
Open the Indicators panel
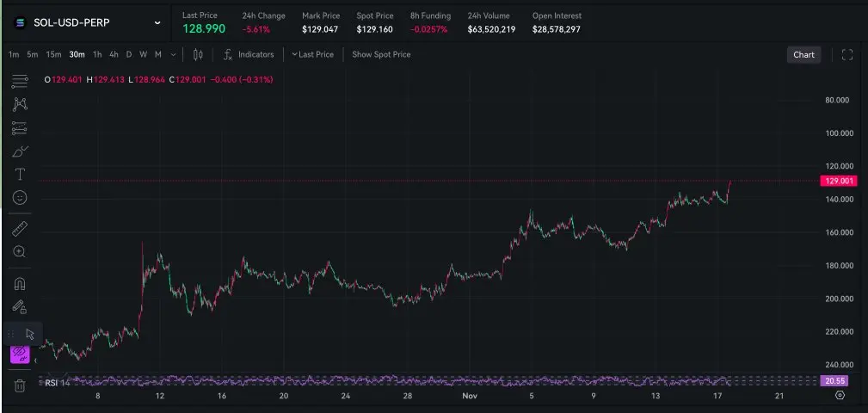click(255, 54)
